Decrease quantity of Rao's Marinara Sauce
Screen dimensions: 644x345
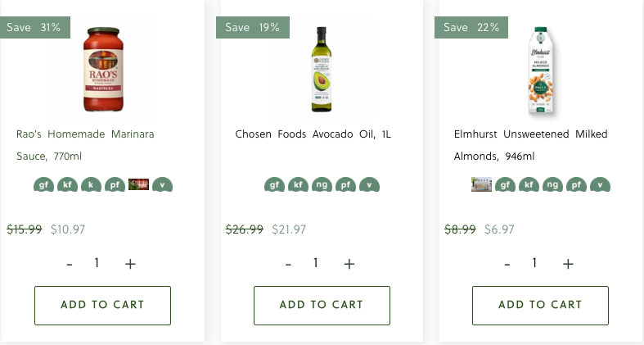pos(70,264)
